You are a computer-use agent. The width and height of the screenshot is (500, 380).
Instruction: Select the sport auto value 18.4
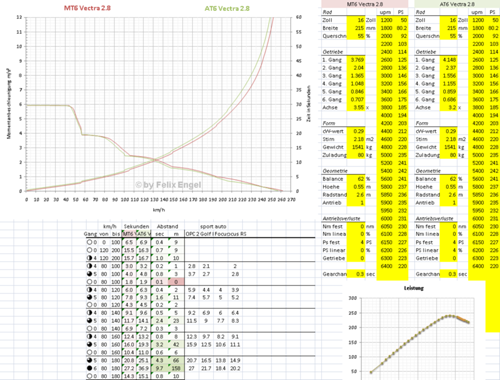tap(220, 368)
